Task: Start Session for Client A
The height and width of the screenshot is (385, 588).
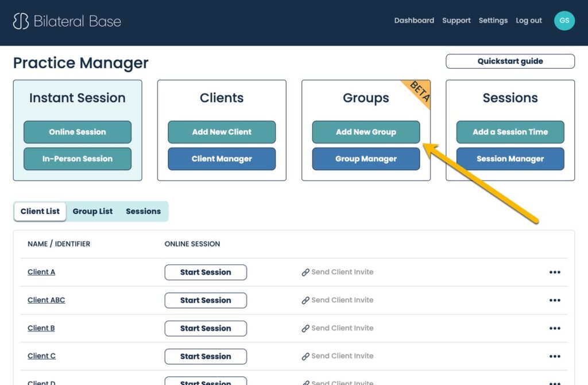Action: coord(206,273)
